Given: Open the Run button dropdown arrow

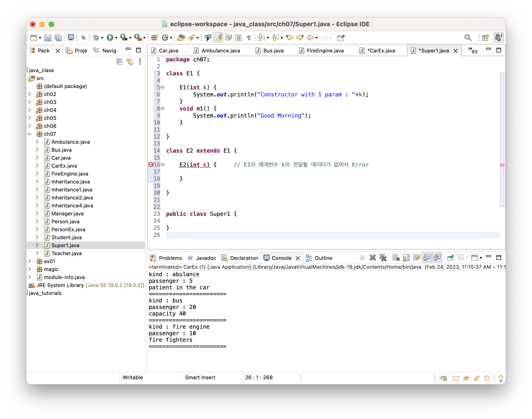Looking at the screenshot, I should click(116, 38).
